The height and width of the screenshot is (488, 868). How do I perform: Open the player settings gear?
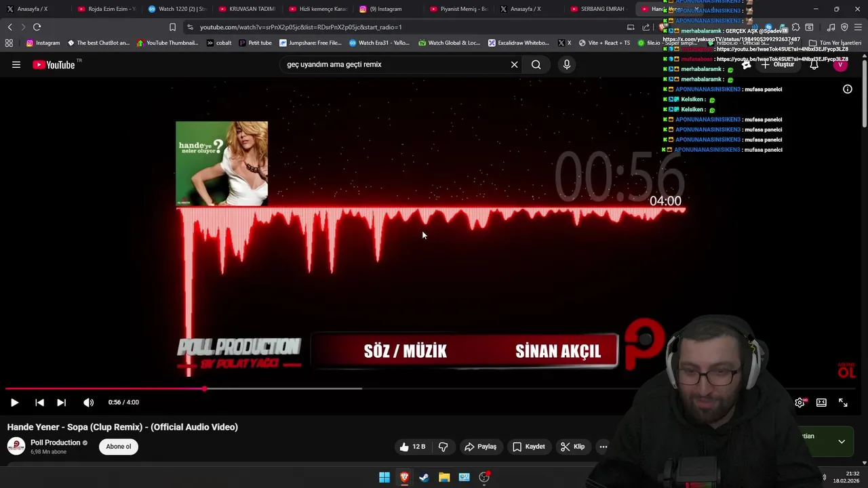(x=800, y=403)
